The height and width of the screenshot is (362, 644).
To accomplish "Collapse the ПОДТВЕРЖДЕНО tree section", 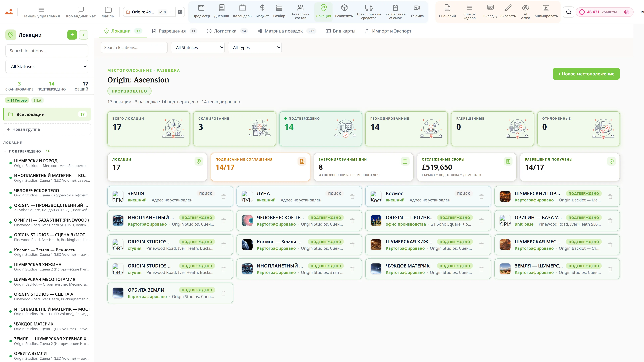I will point(5,151).
